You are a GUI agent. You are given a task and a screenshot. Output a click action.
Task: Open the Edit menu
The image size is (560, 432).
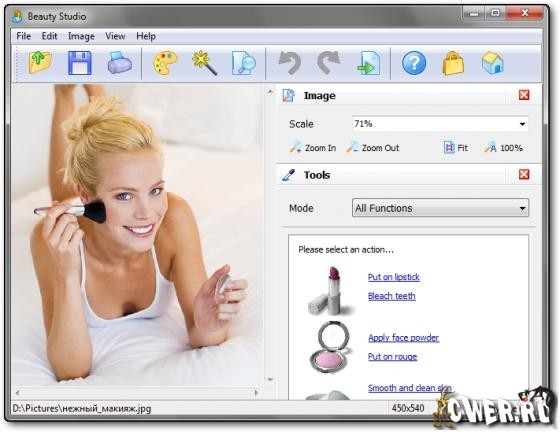click(x=49, y=36)
